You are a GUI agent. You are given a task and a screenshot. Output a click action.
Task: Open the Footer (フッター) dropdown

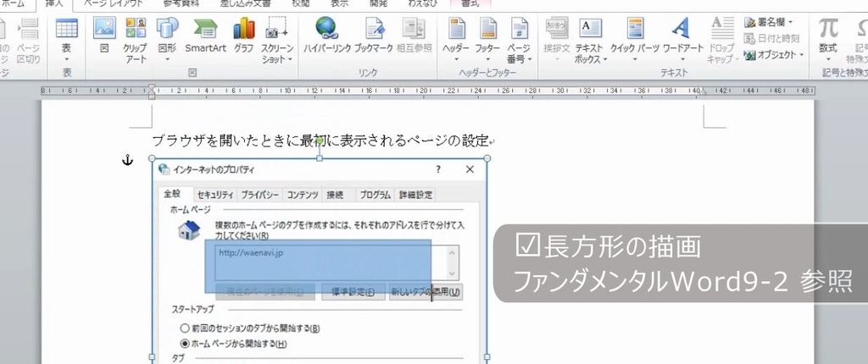[487, 40]
